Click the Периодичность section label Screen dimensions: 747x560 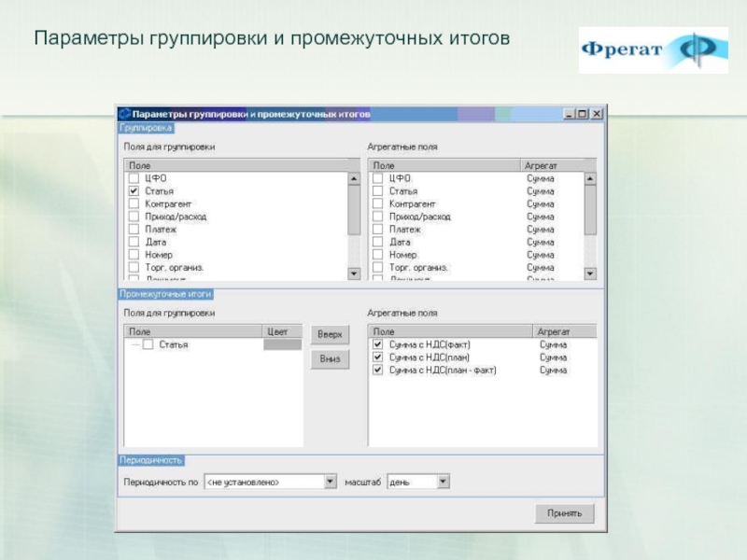(151, 460)
